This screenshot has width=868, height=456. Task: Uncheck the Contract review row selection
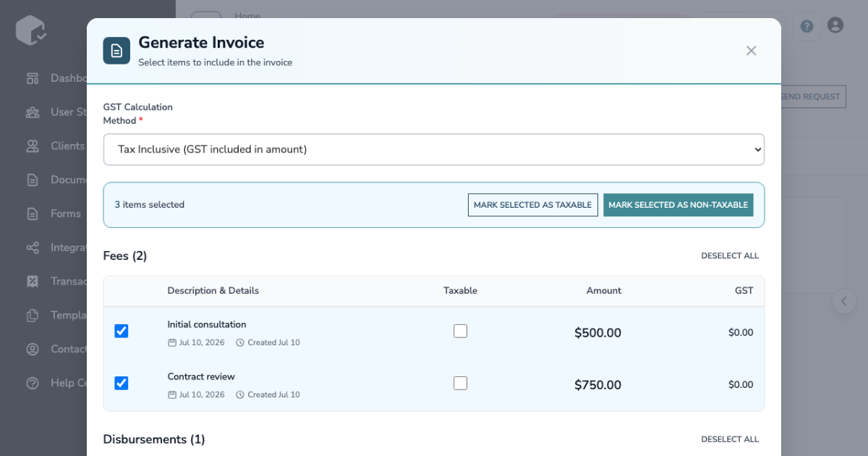point(122,383)
